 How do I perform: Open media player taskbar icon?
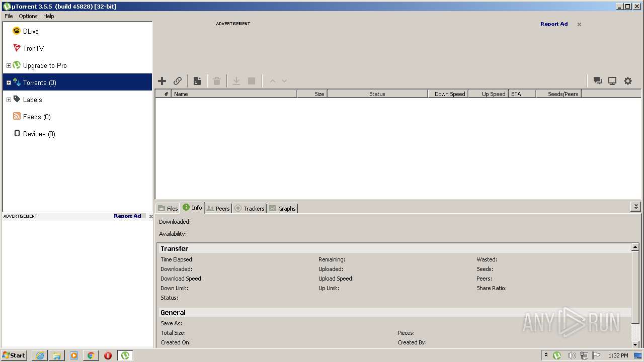(74, 355)
